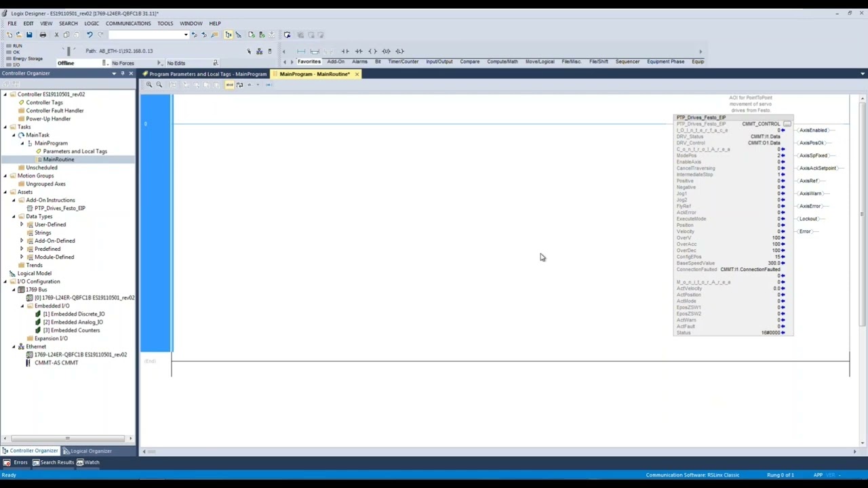This screenshot has height=488, width=868.
Task: Open the VIEW menu
Action: point(46,23)
